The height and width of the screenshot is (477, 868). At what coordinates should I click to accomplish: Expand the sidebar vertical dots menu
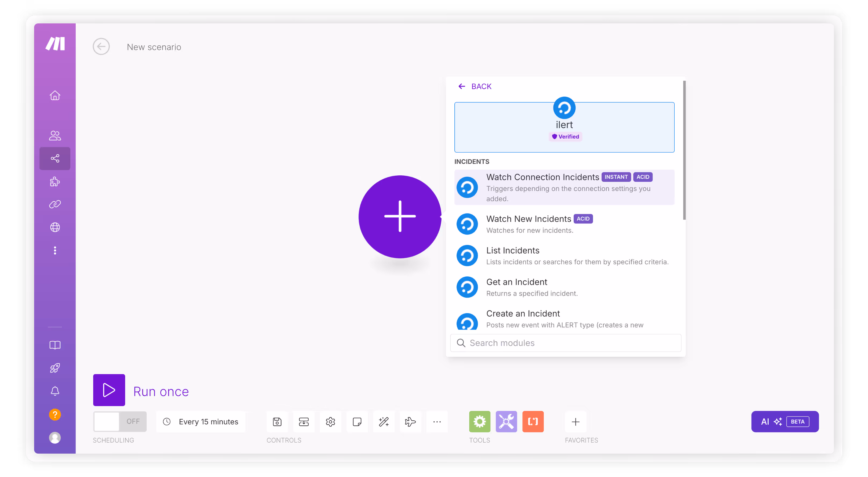(x=55, y=250)
